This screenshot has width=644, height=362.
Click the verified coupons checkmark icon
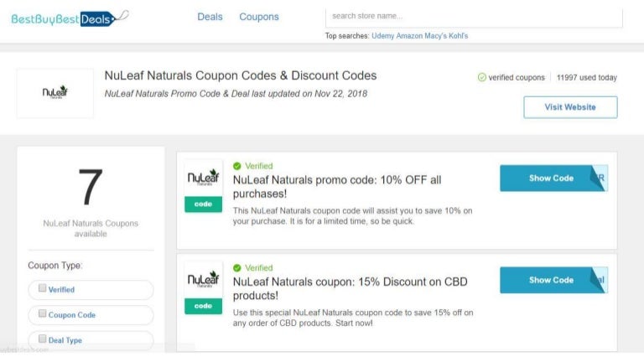[482, 78]
